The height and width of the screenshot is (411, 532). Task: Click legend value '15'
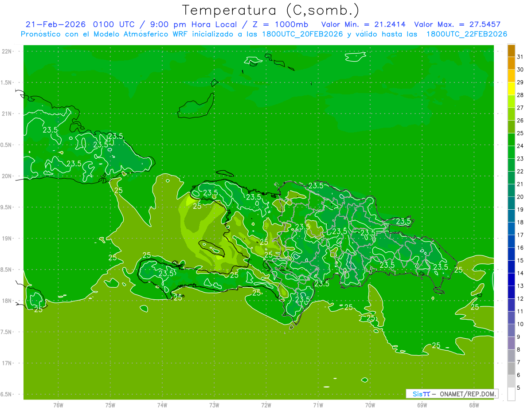[520, 260]
